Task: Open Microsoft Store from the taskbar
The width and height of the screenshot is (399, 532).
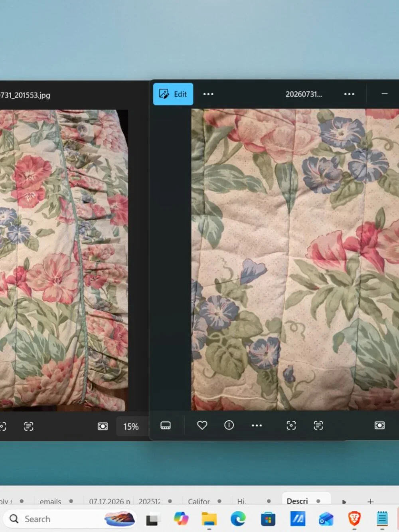Action: pyautogui.click(x=268, y=519)
